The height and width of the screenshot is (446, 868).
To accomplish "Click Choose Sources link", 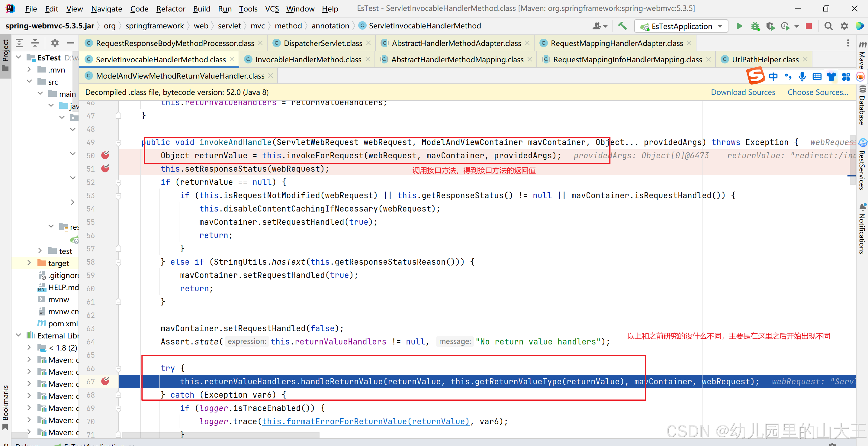I will [x=818, y=92].
